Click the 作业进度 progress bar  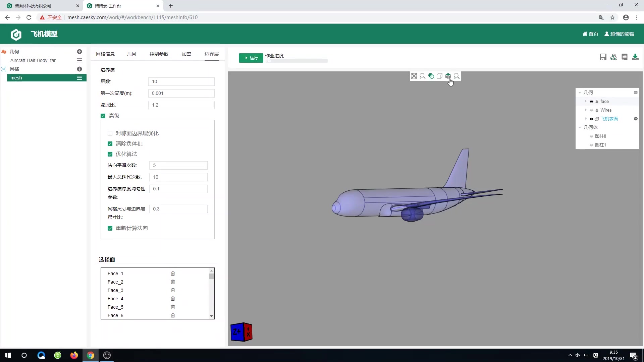point(297,61)
